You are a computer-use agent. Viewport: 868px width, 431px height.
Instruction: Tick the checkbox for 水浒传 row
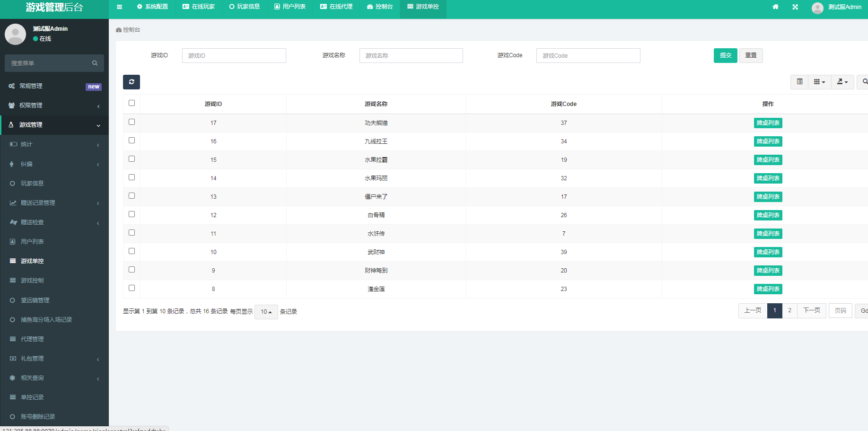pyautogui.click(x=132, y=233)
